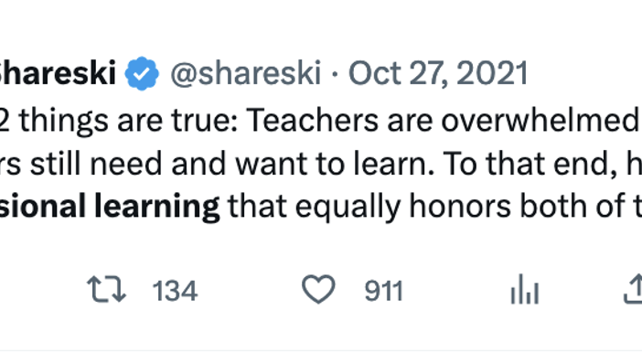
Task: Click the word "Teachers" in the tweet
Action: [312, 121]
